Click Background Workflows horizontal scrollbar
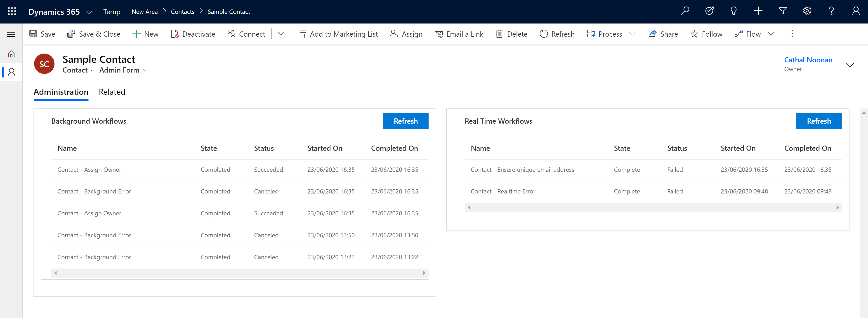 point(240,273)
